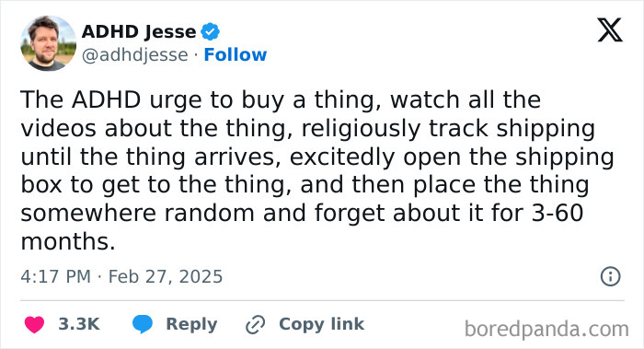Open the ADHD Jesse display name
The image size is (644, 349).
point(139,31)
